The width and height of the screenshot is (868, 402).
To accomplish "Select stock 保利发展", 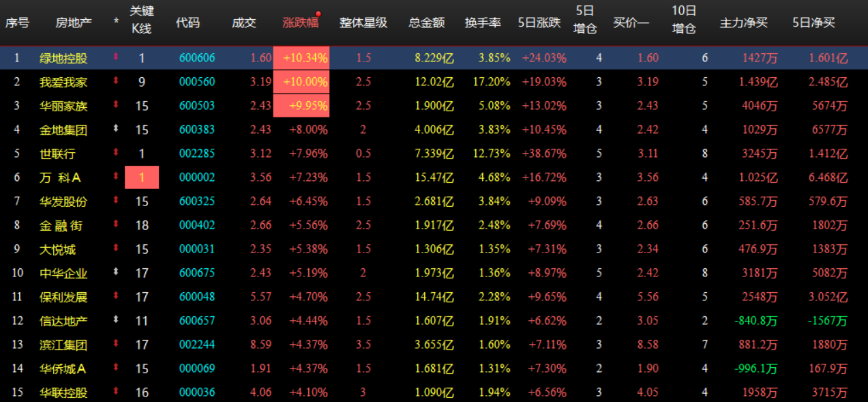I will click(63, 297).
